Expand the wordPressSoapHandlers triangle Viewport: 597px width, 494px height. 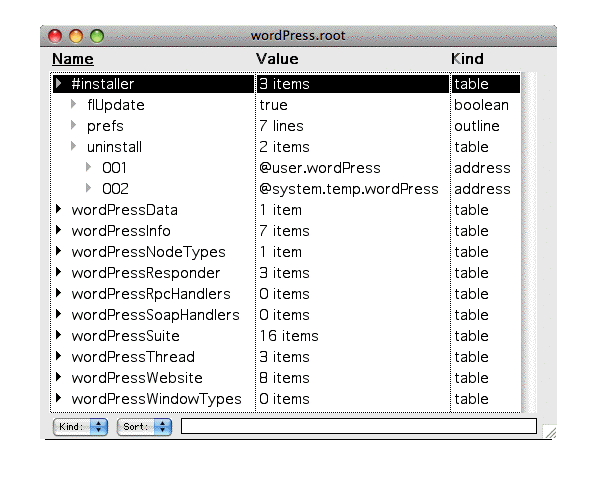pyautogui.click(x=59, y=314)
